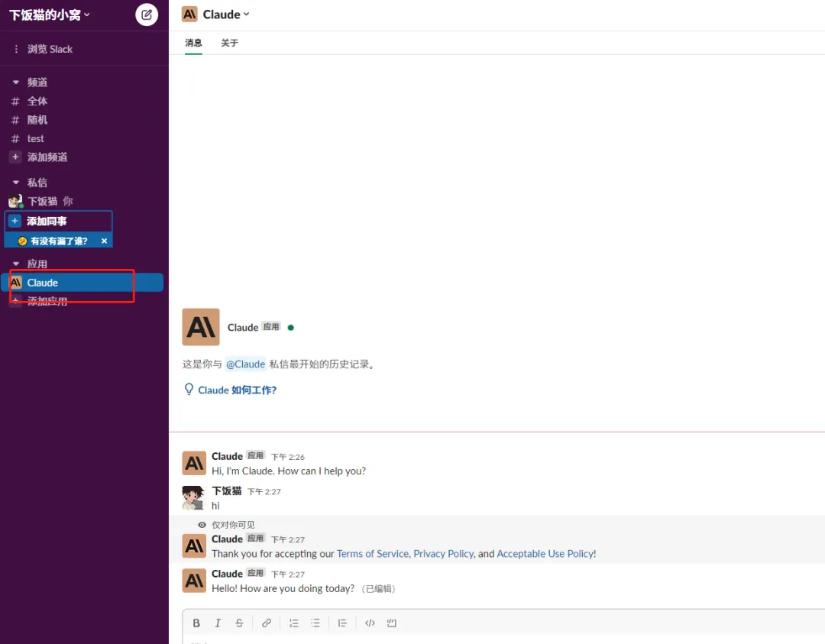Insert a link via toolbar icon
The height and width of the screenshot is (644, 825).
(x=267, y=623)
